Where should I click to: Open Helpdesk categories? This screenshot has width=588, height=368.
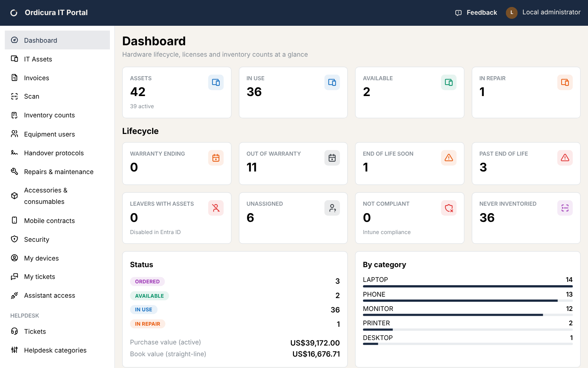(x=57, y=350)
